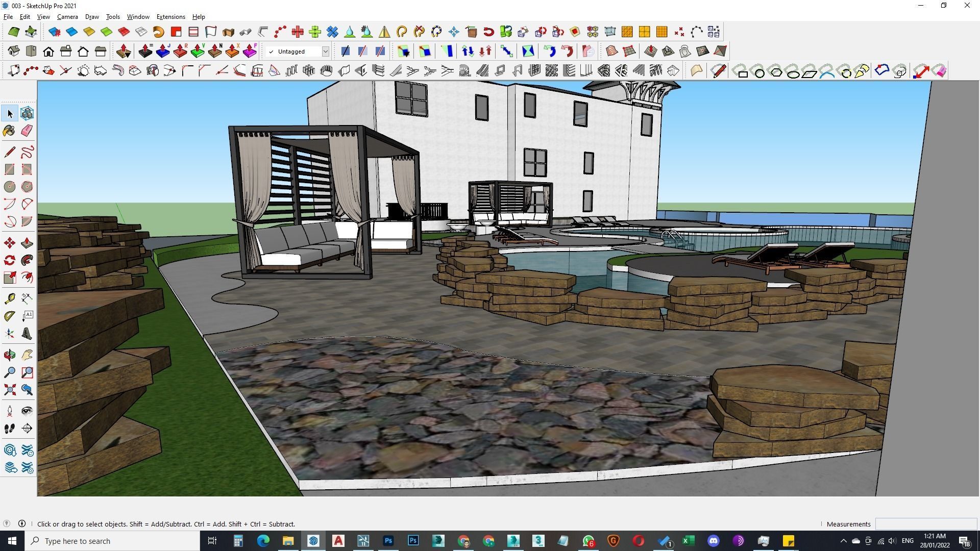Open the Draw menu
The width and height of the screenshot is (980, 551).
pos(92,17)
